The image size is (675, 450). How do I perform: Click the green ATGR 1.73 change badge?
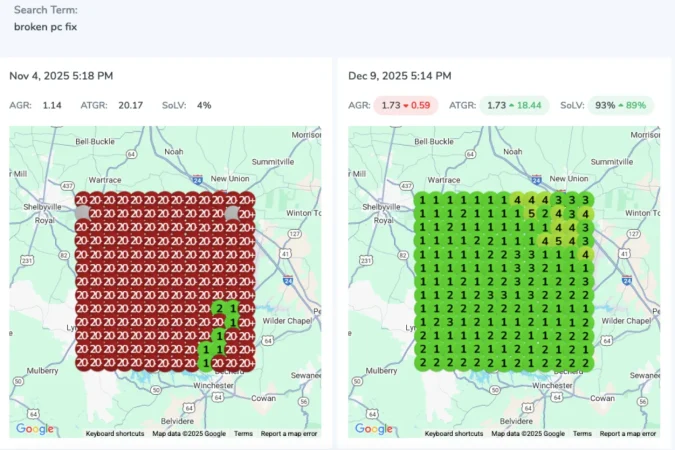[514, 105]
